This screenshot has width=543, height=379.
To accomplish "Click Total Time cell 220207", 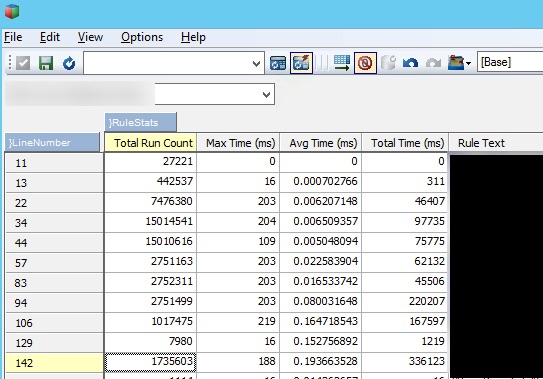I will click(x=404, y=302).
